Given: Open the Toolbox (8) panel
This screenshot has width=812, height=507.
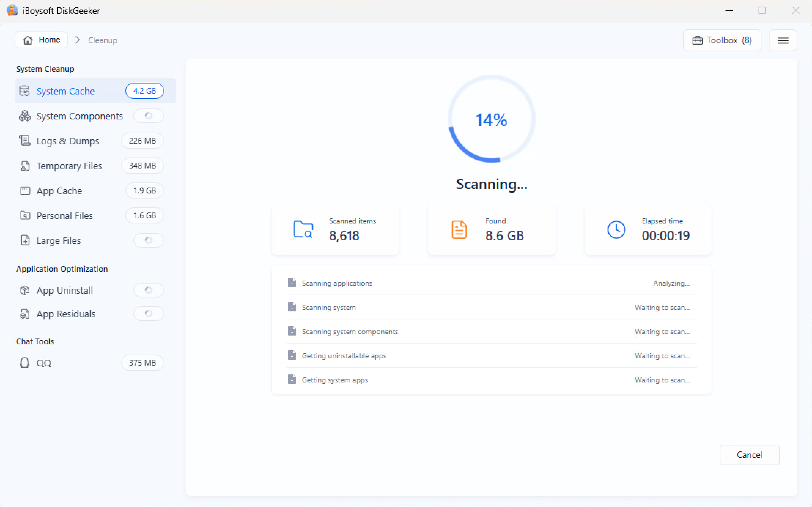Looking at the screenshot, I should [722, 40].
